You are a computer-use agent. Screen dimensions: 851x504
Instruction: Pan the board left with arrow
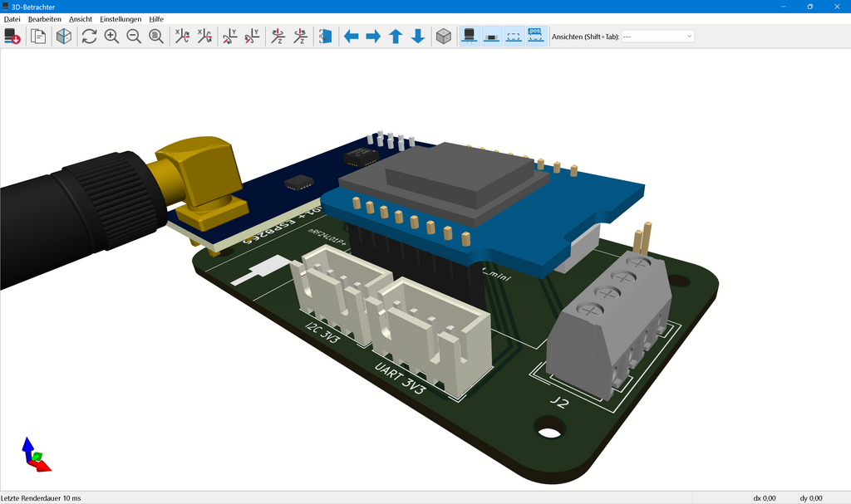tap(352, 37)
